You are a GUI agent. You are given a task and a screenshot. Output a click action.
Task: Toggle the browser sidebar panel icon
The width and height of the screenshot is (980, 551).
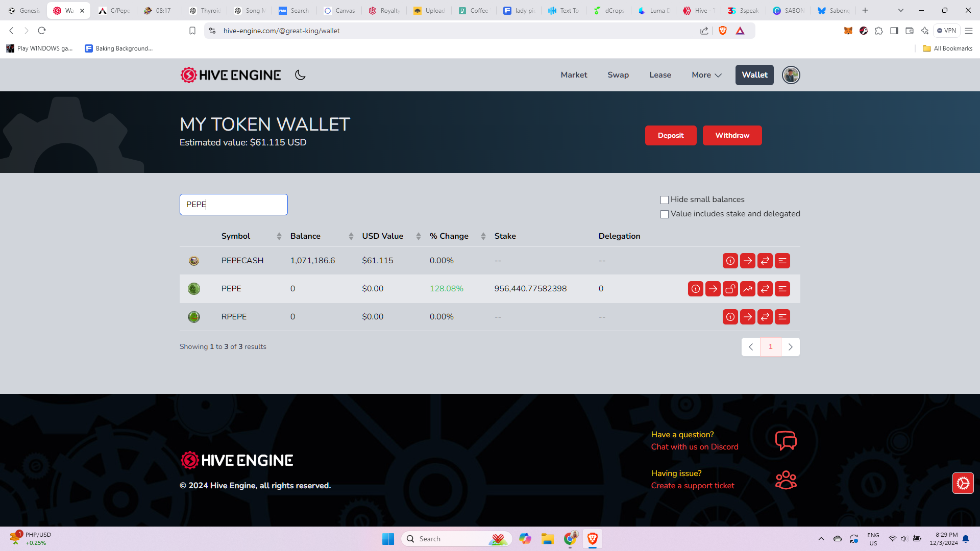tap(894, 31)
